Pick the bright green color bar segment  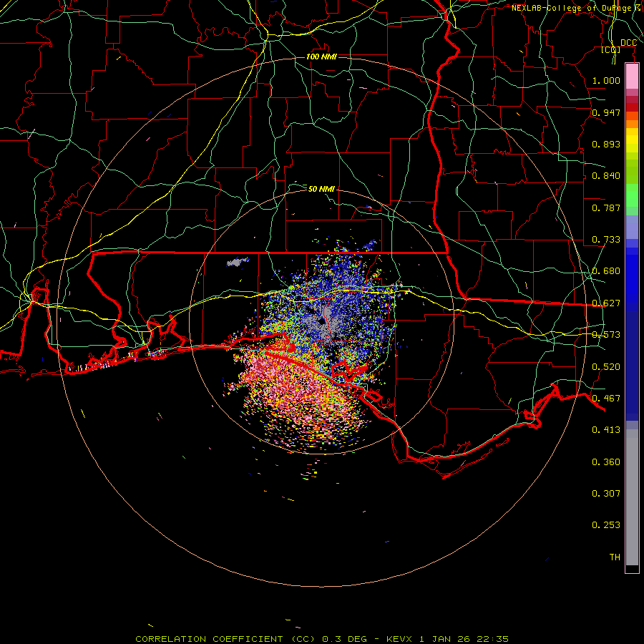tap(632, 195)
